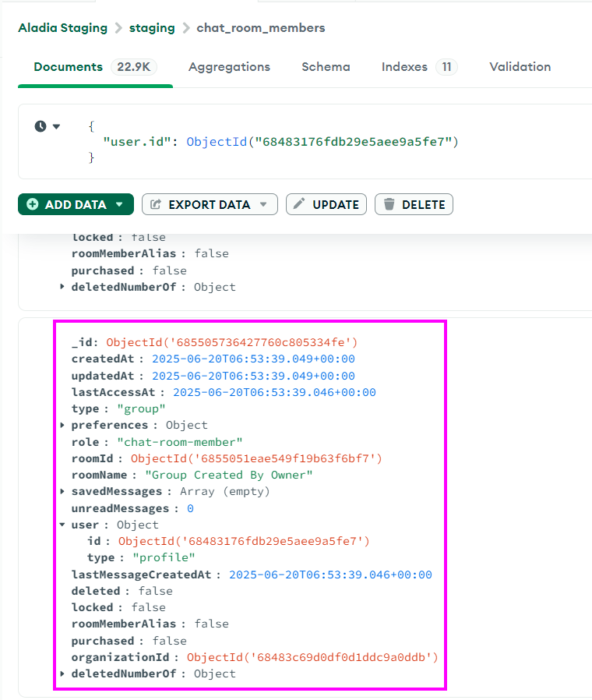Image resolution: width=592 pixels, height=700 pixels.
Task: Click the chat_room_members breadcrumb
Action: click(260, 28)
